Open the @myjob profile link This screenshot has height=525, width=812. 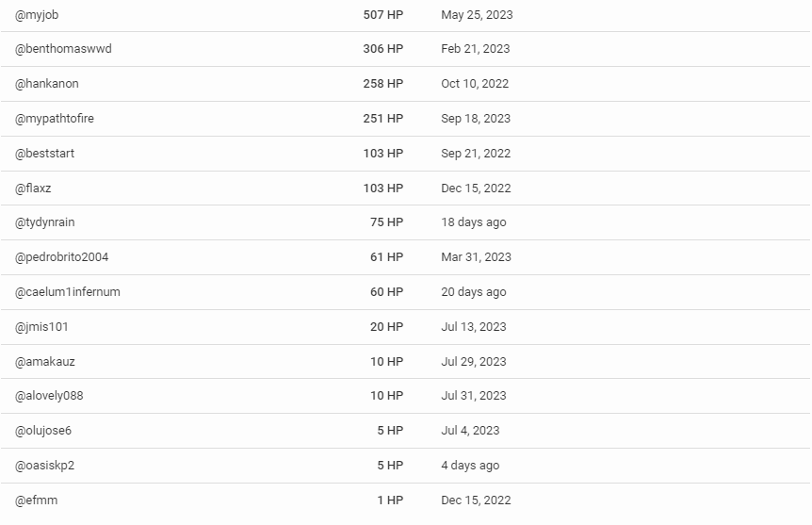37,15
